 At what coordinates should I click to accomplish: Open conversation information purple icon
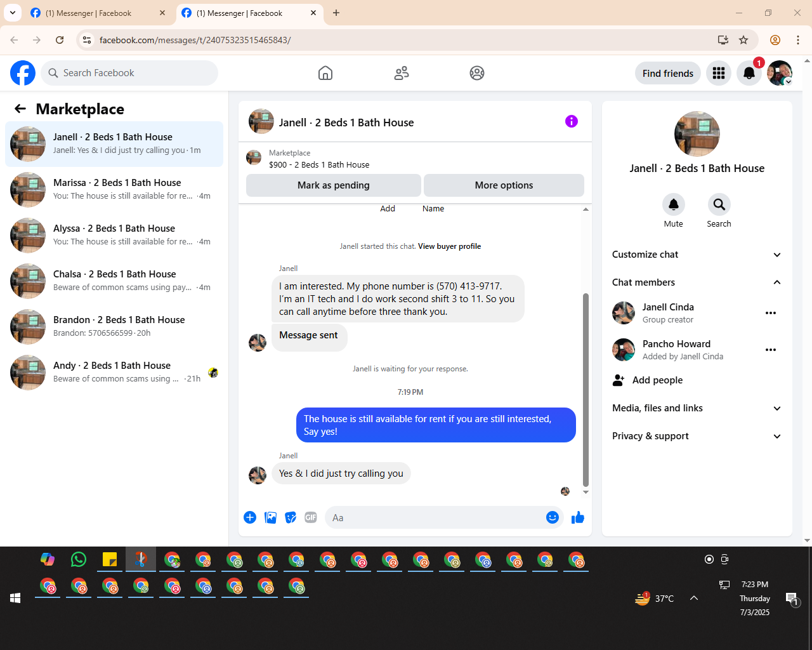click(572, 121)
